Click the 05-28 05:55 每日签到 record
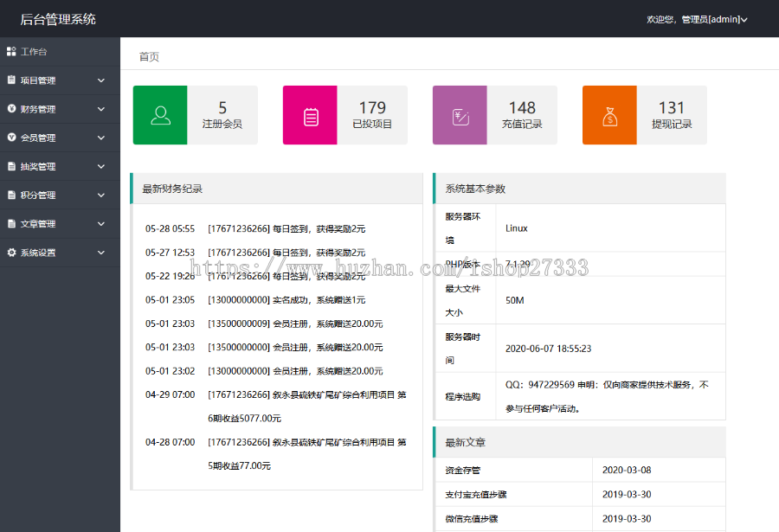This screenshot has height=532, width=779. 255,229
